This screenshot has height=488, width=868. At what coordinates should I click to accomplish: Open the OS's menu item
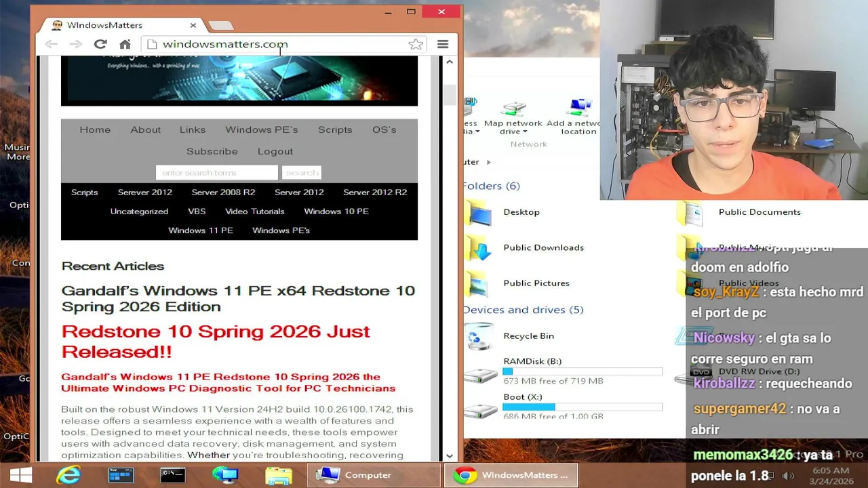tap(384, 129)
